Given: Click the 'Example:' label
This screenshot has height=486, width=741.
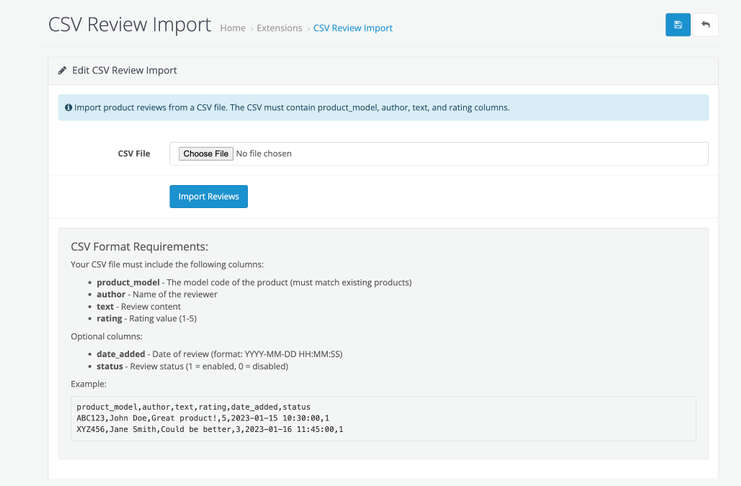Looking at the screenshot, I should point(88,384).
